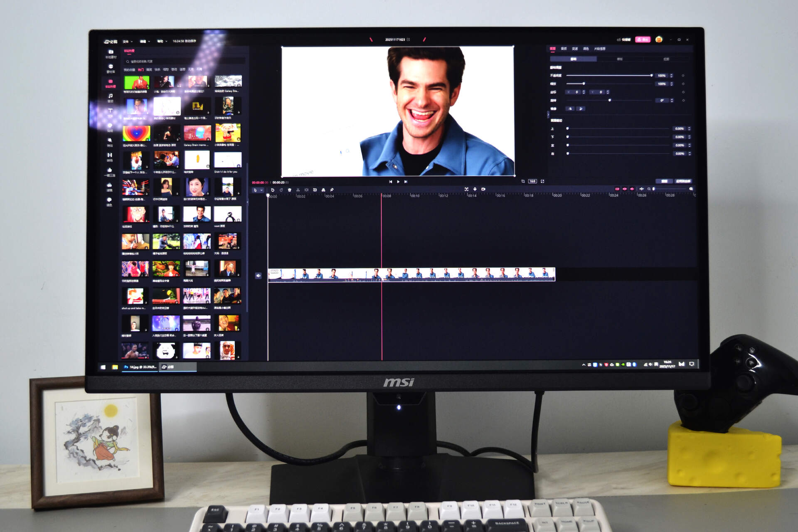Click the scissors split tool in timeline toolbar
Screen dimensions: 798x532
pos(298,190)
